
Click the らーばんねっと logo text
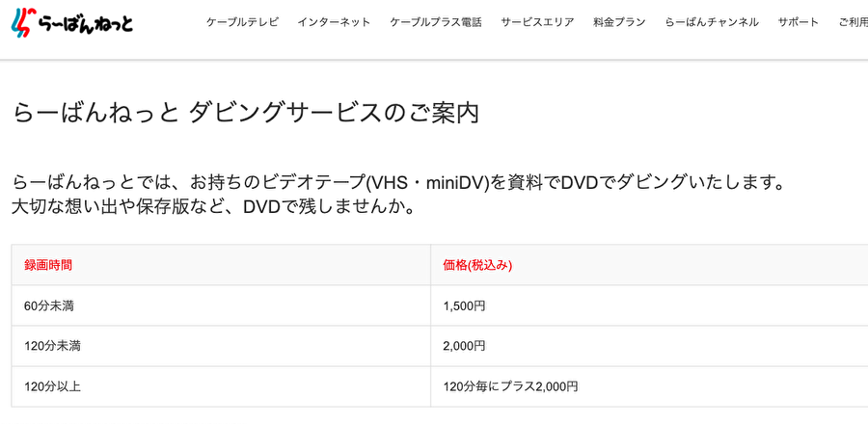(86, 24)
